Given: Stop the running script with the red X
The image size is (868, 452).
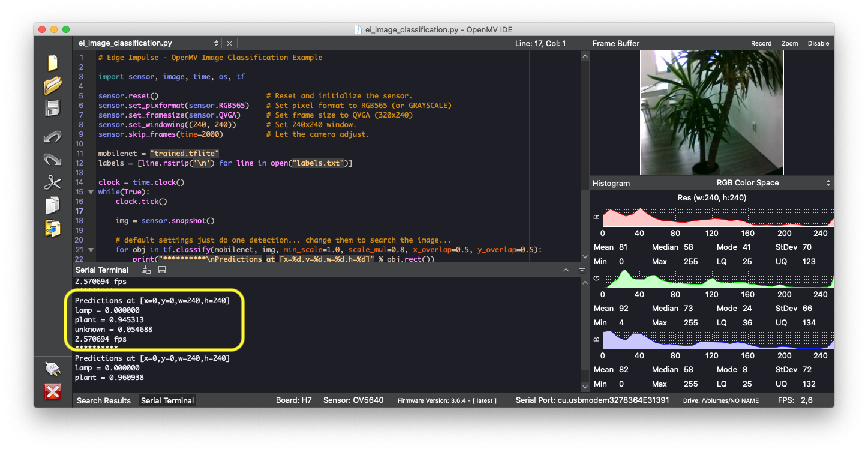Looking at the screenshot, I should tap(53, 391).
